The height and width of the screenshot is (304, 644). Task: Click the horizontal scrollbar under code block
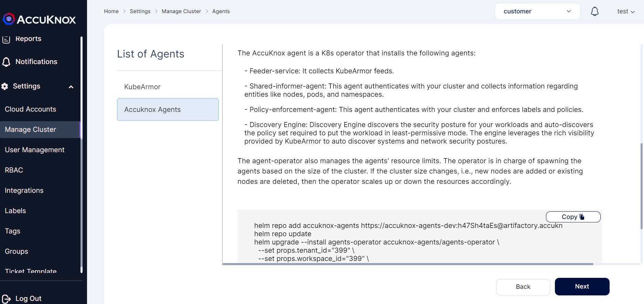point(408,264)
